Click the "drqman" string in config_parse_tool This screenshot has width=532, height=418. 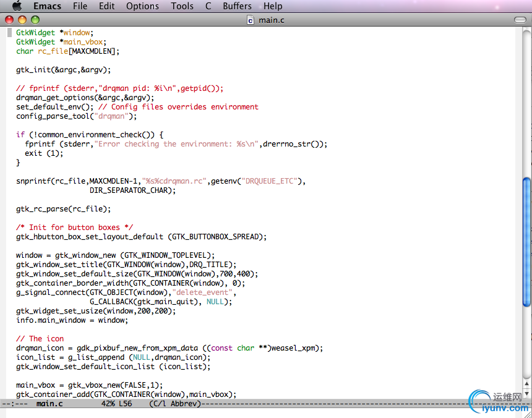click(111, 116)
